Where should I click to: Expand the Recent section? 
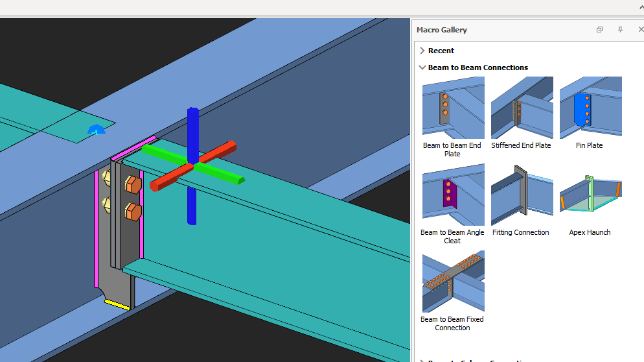coord(422,51)
